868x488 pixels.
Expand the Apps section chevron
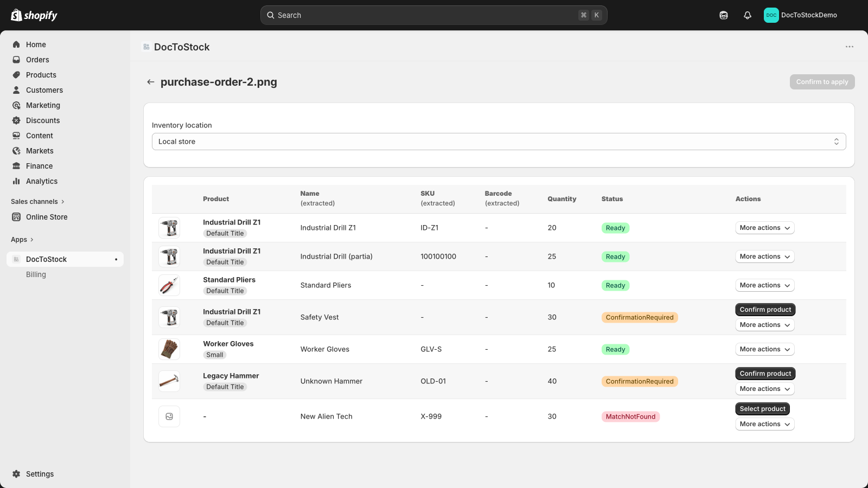[x=32, y=240]
